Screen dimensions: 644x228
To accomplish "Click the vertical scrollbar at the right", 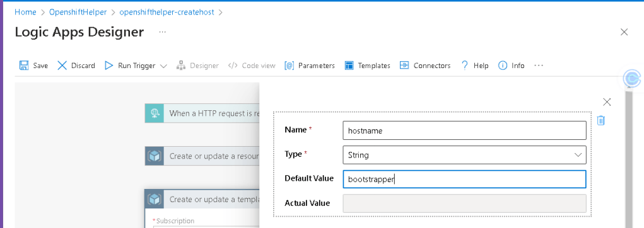I will 628,160.
